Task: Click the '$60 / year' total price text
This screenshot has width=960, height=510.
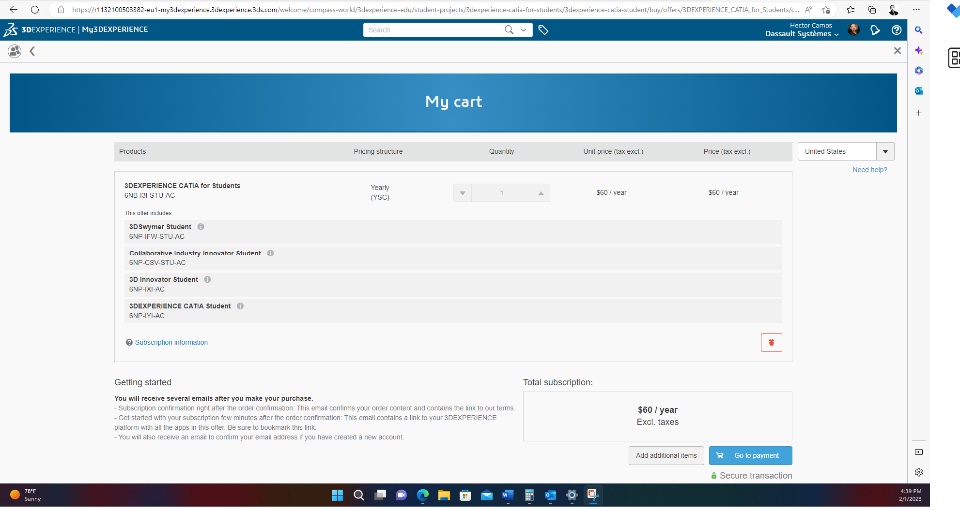Action: pos(658,410)
